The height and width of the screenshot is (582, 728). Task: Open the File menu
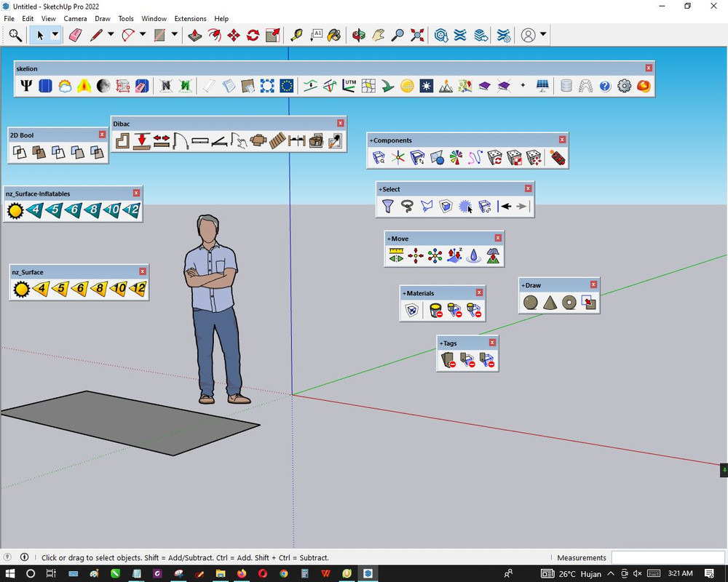point(9,19)
